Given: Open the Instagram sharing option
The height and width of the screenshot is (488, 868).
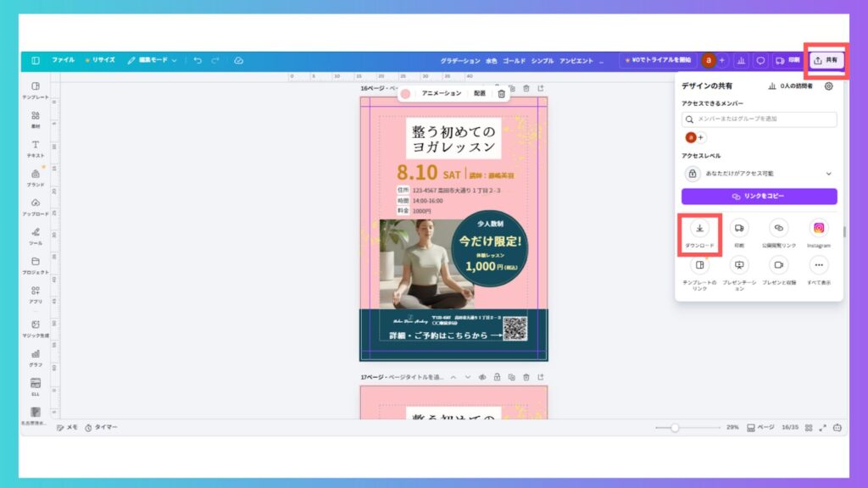Looking at the screenshot, I should coord(818,229).
